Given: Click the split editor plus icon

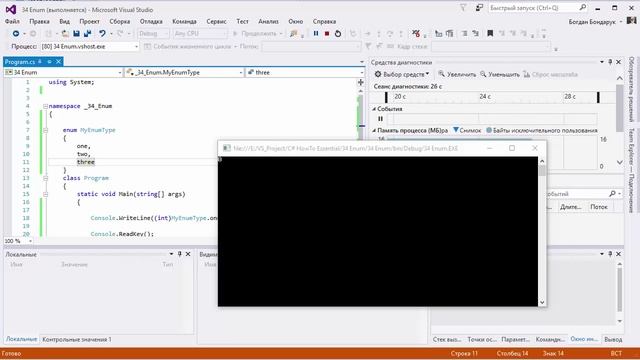Looking at the screenshot, I should click(x=360, y=82).
